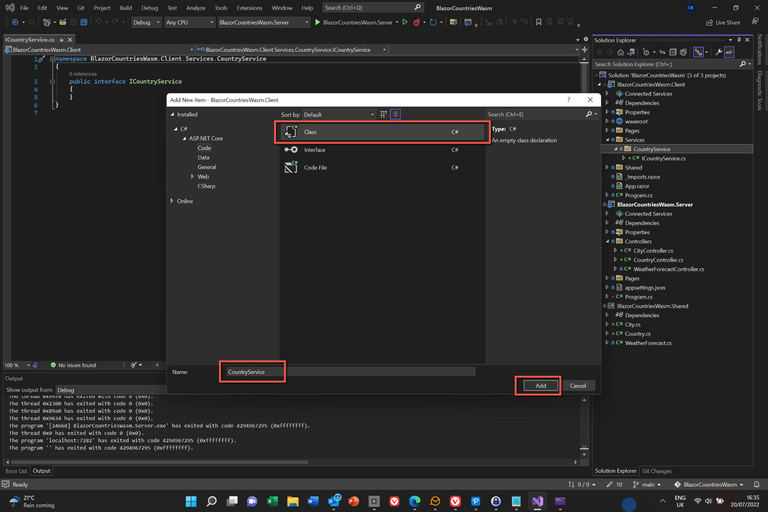
Task: Click the Add button
Action: (x=540, y=385)
